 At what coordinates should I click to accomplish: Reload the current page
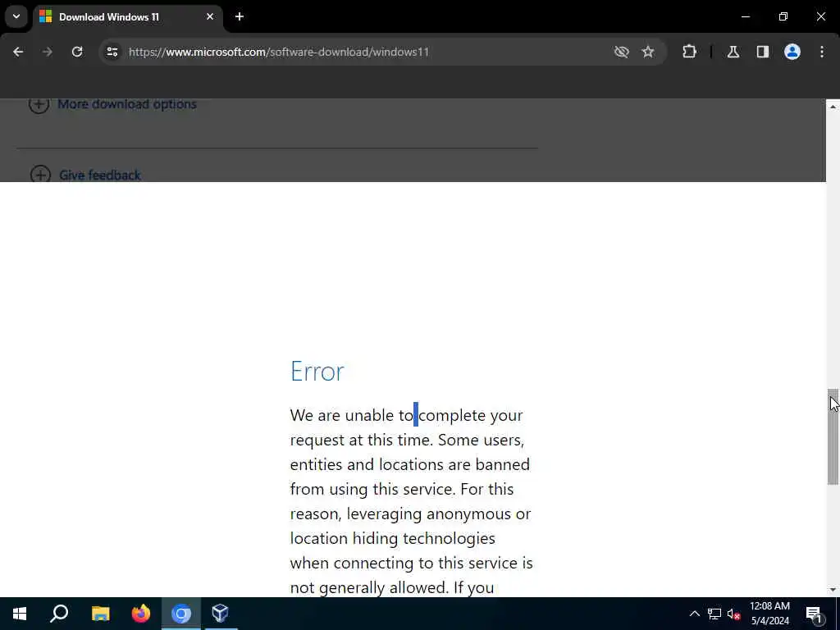pyautogui.click(x=77, y=52)
